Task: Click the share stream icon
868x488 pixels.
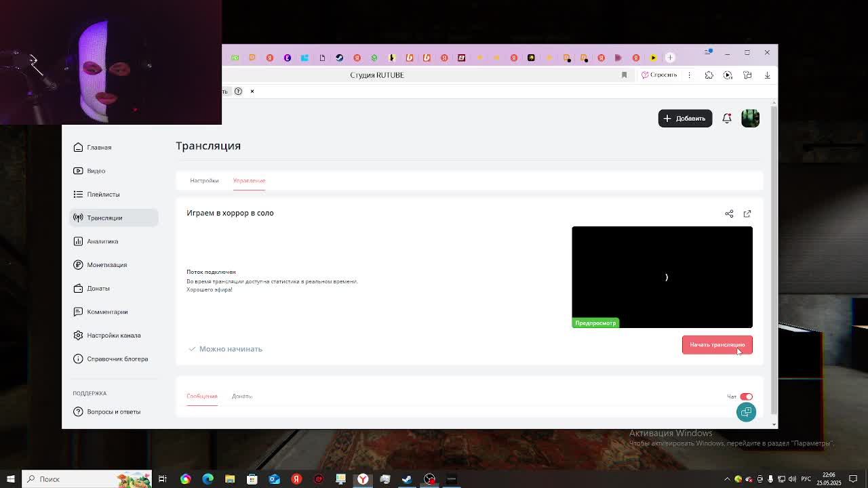Action: 729,213
